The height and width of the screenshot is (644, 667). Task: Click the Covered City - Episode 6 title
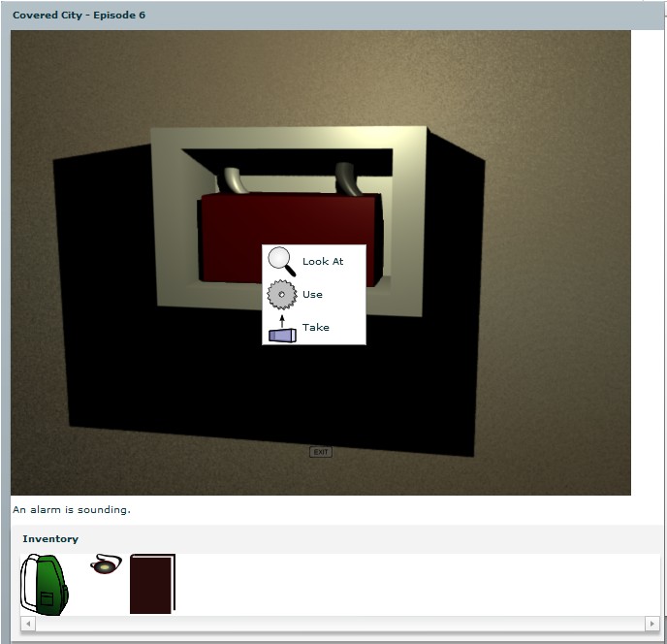click(x=79, y=15)
